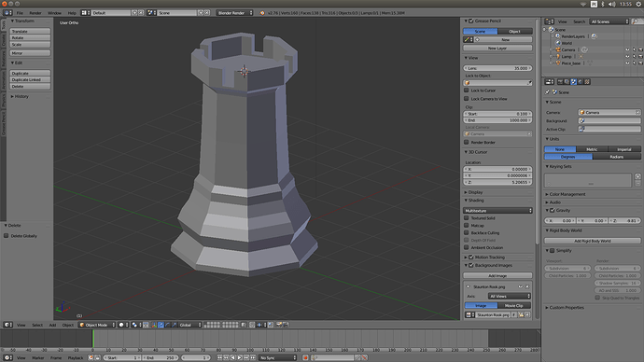644x362 pixels.
Task: Enable Matcap checkbox
Action: (x=466, y=226)
